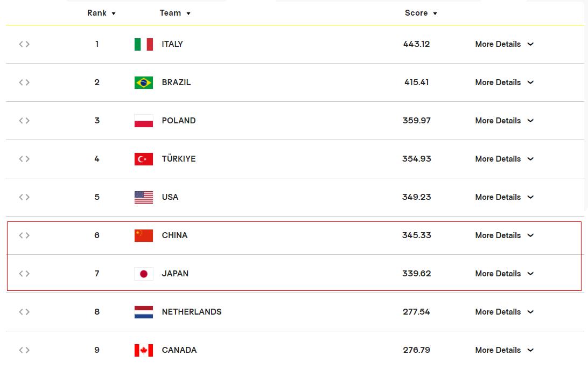
Task: Click the USA score 349.23
Action: click(417, 197)
